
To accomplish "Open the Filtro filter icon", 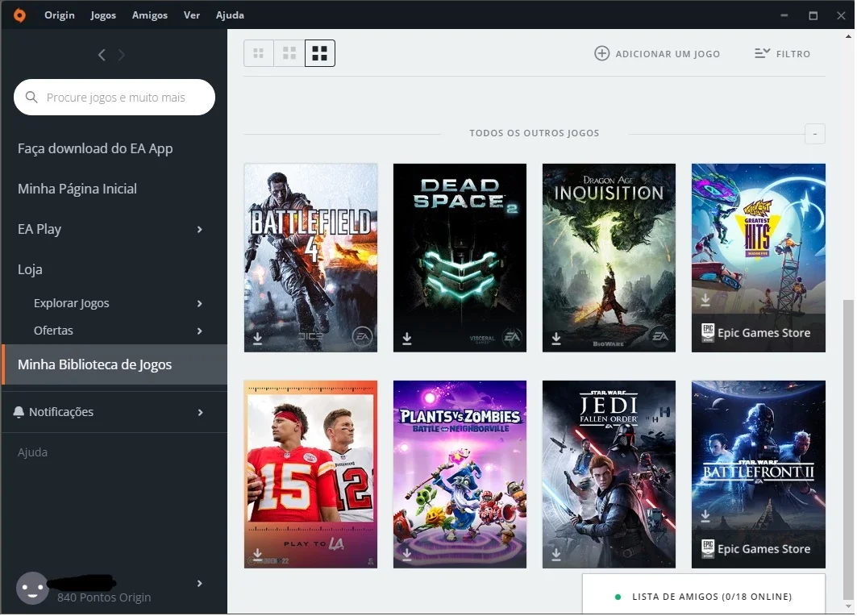I will click(x=763, y=53).
